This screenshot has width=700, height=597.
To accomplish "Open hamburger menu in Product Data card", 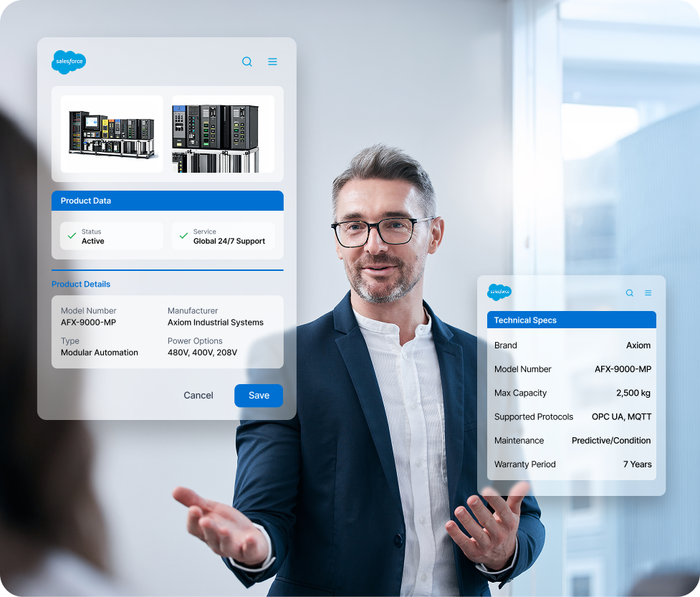I will click(x=272, y=62).
